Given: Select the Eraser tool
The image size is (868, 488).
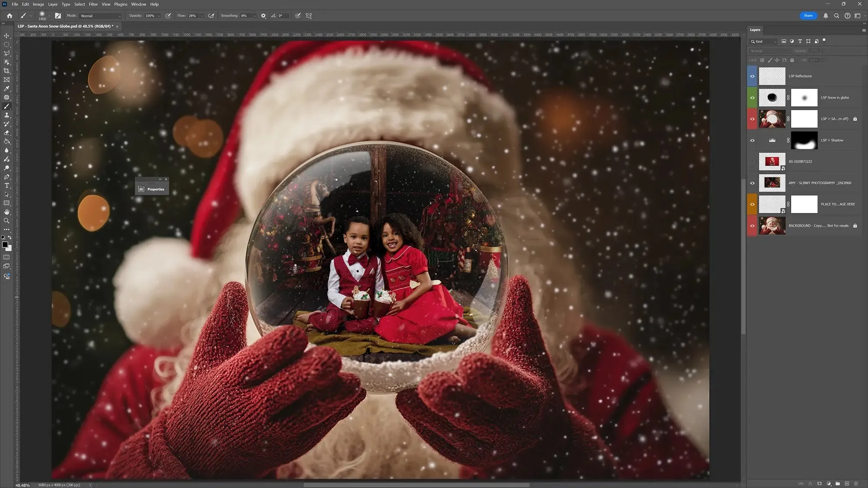Looking at the screenshot, I should [7, 133].
